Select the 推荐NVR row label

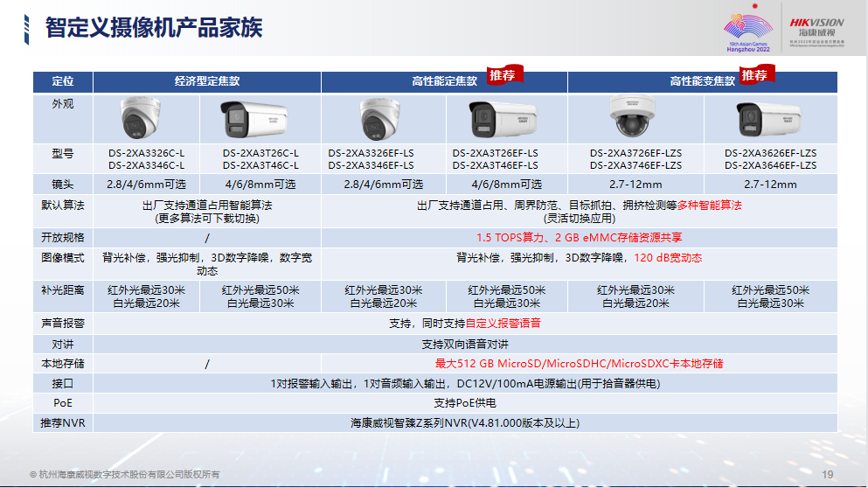(x=63, y=423)
